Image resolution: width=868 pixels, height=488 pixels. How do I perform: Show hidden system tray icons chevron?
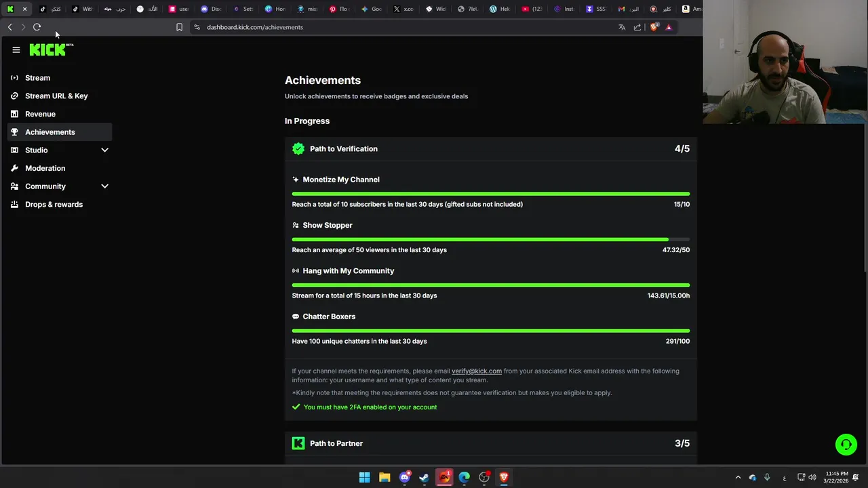coord(738,477)
